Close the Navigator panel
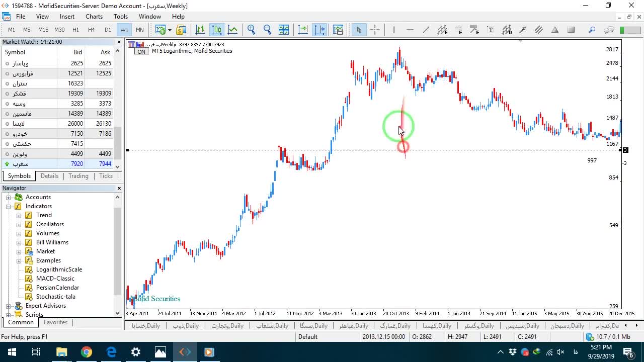Viewport: 644px width, 362px height. pos(119,188)
